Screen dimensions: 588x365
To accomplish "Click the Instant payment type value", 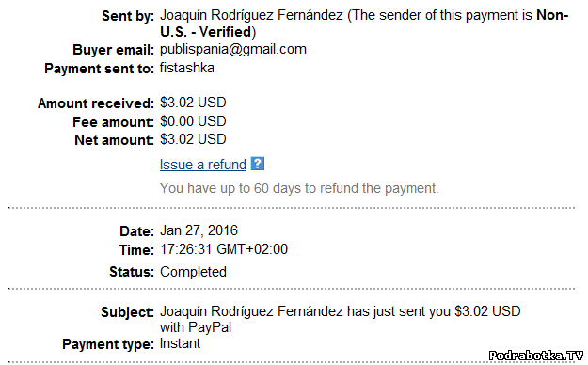I will (x=180, y=343).
